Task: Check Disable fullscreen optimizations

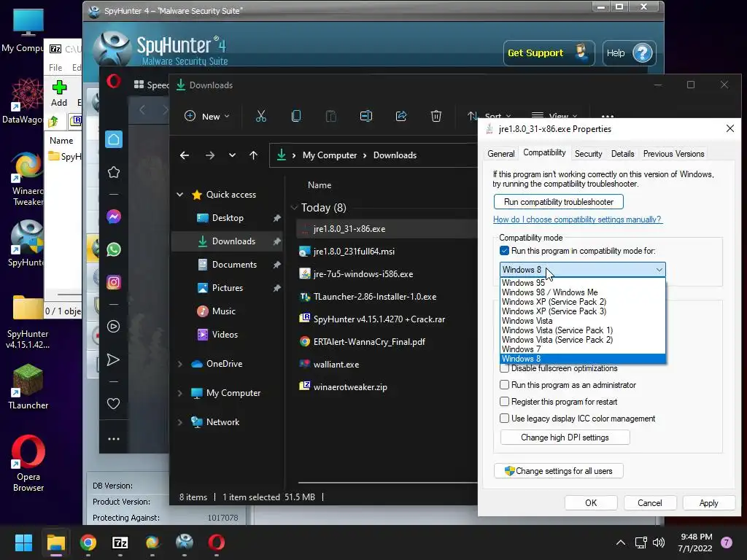Action: pyautogui.click(x=505, y=368)
